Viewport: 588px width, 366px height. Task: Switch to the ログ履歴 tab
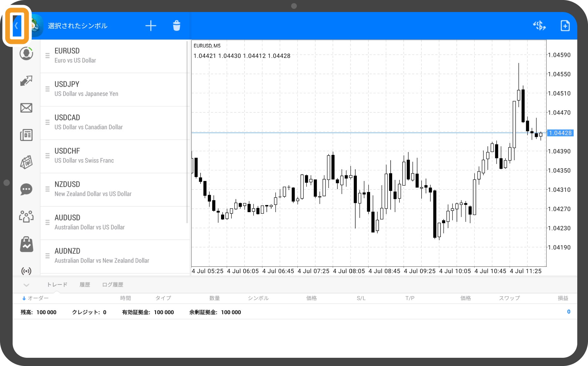pyautogui.click(x=112, y=285)
